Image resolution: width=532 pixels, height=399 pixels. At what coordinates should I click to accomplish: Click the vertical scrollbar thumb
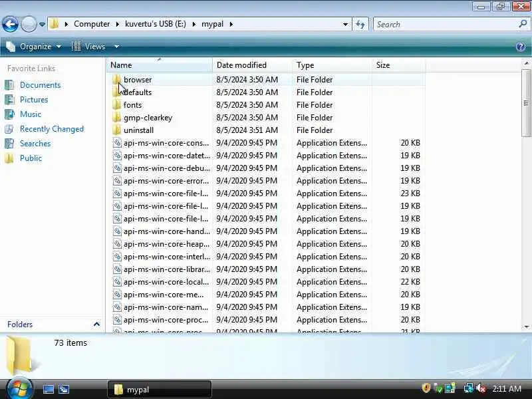(526, 103)
